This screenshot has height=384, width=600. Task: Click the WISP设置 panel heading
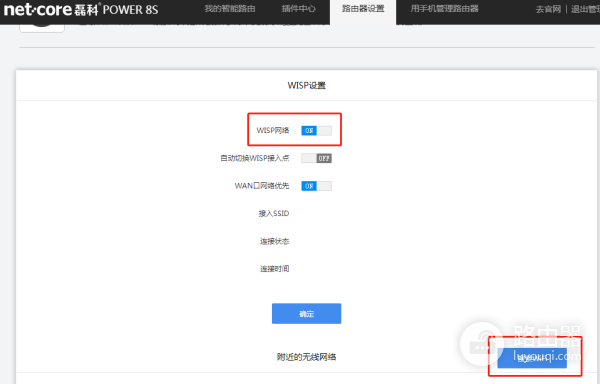pos(307,85)
